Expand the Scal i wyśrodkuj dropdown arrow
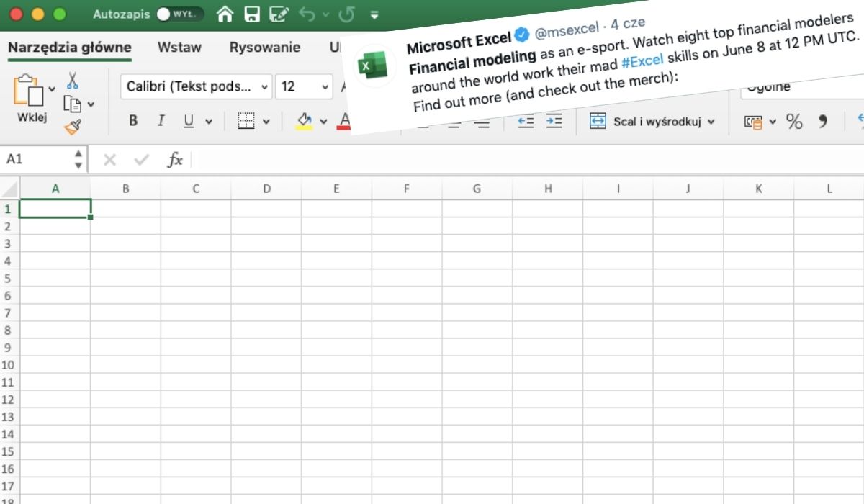 (711, 122)
